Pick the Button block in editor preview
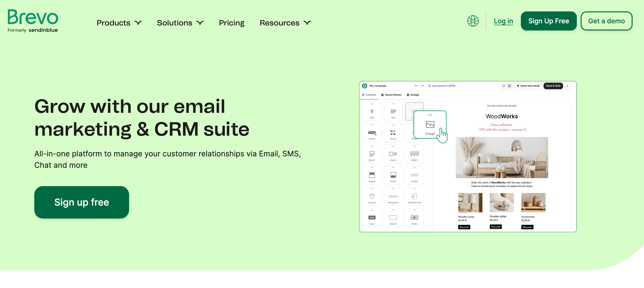644x288 pixels. [372, 133]
